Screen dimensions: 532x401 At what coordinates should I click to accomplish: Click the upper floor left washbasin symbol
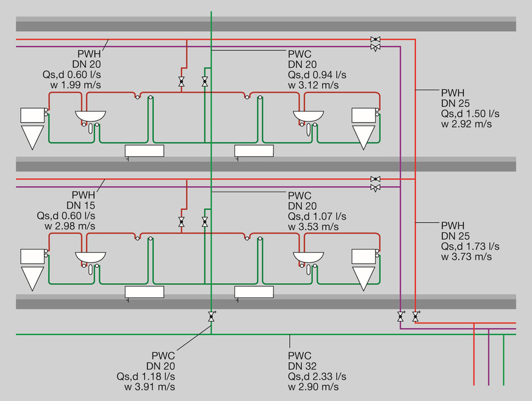pyautogui.click(x=90, y=117)
